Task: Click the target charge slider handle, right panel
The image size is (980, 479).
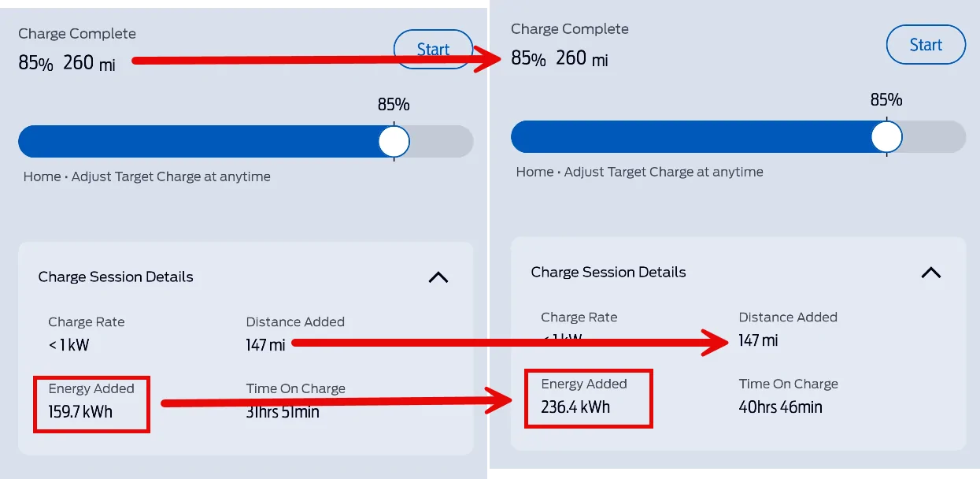Action: [886, 137]
